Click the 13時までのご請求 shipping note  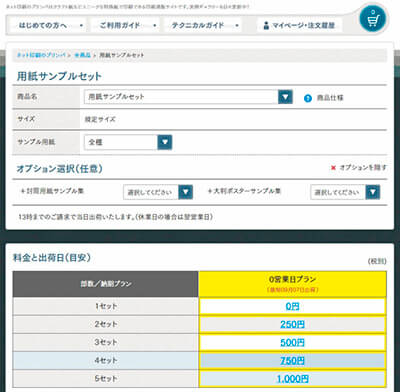point(115,217)
